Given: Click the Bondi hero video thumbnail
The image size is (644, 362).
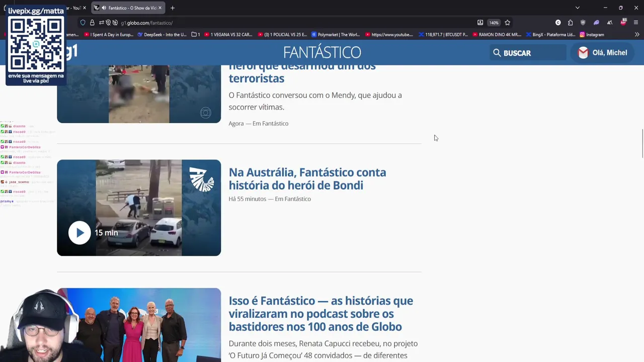Looking at the screenshot, I should coord(139,208).
